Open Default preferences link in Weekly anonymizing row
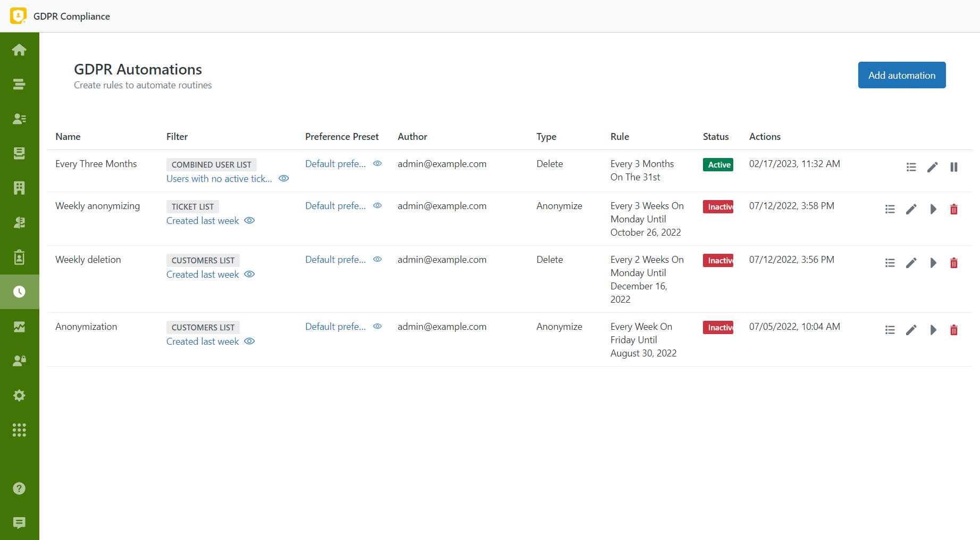Screen dimensions: 980x540 click(x=335, y=205)
